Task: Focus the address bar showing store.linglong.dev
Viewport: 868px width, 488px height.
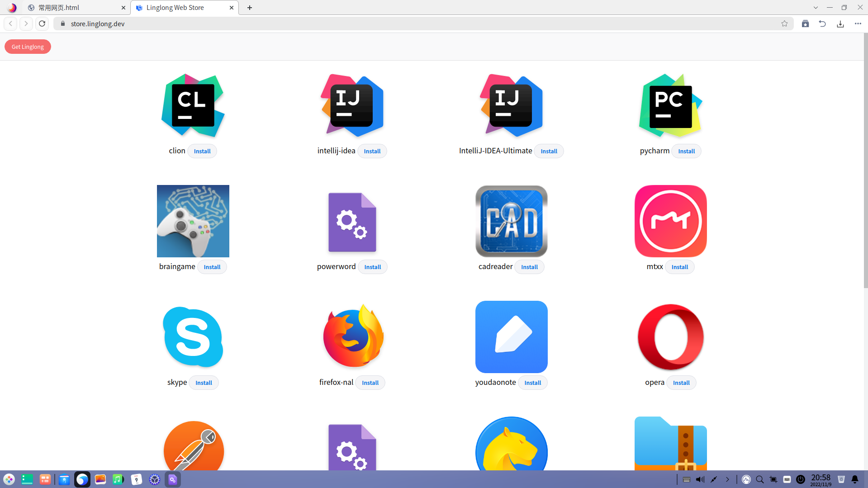Action: point(423,24)
